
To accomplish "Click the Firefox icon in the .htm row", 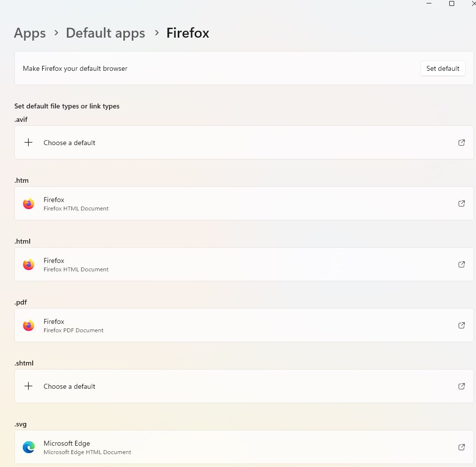I will pyautogui.click(x=29, y=204).
